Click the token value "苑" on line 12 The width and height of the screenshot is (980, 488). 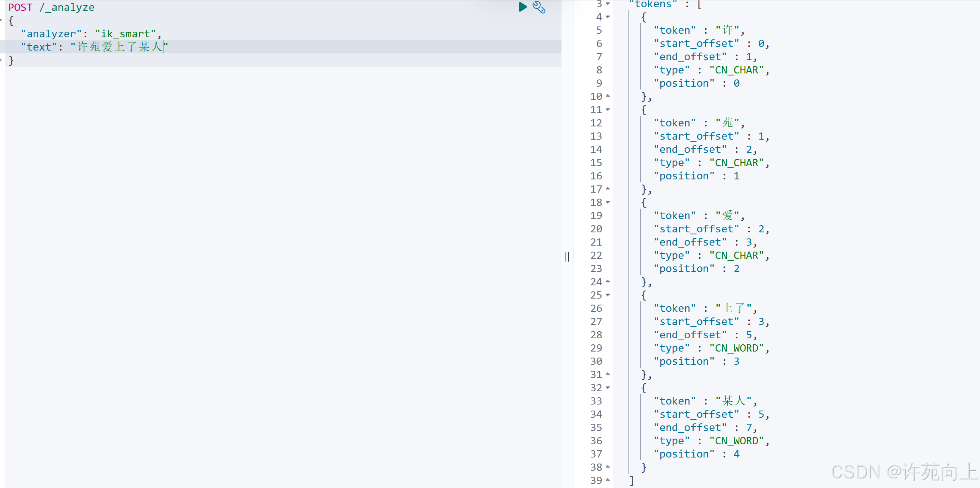pos(727,123)
